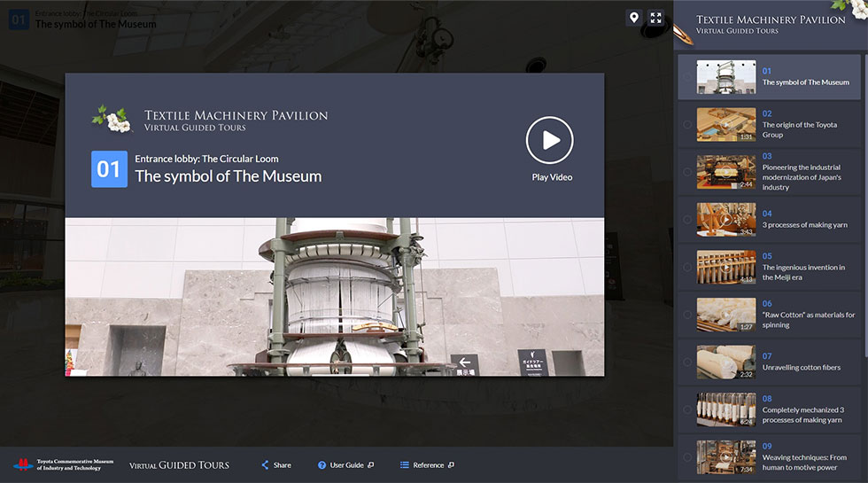The image size is (868, 483).
Task: Click the top-left 01 chapter indicator
Action: [x=19, y=19]
